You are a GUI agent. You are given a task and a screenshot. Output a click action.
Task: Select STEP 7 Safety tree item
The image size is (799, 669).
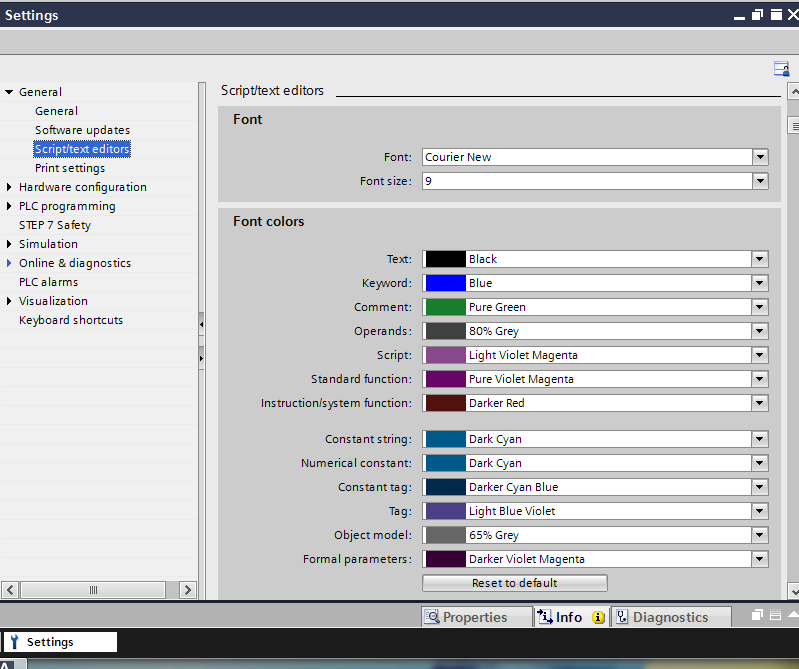tap(55, 225)
